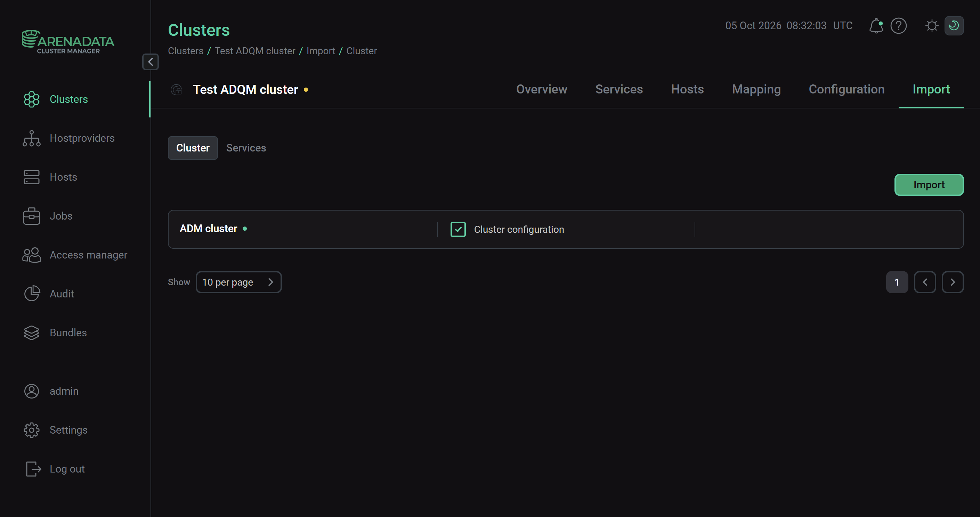The width and height of the screenshot is (980, 517).
Task: Select the Import tab
Action: tap(931, 89)
